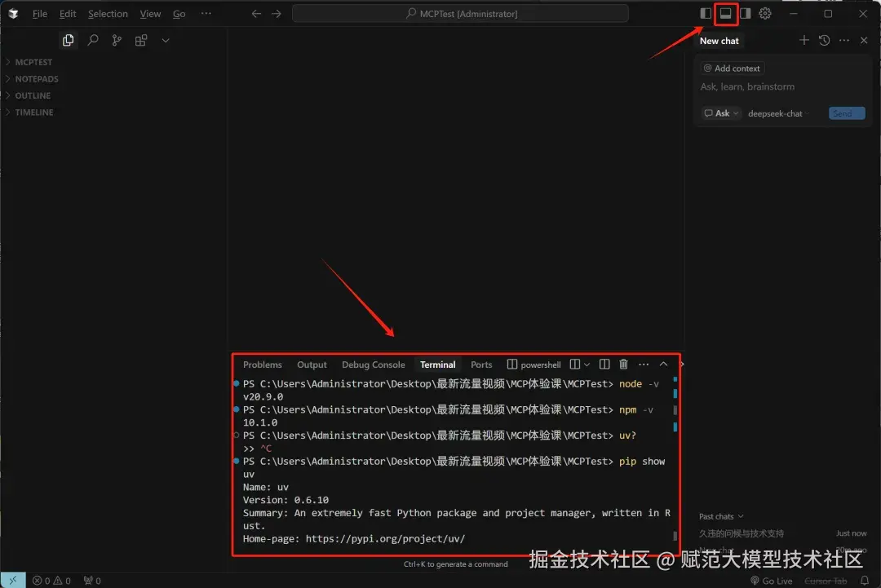Open the Go menu
Screen dimensions: 881x588
179,14
